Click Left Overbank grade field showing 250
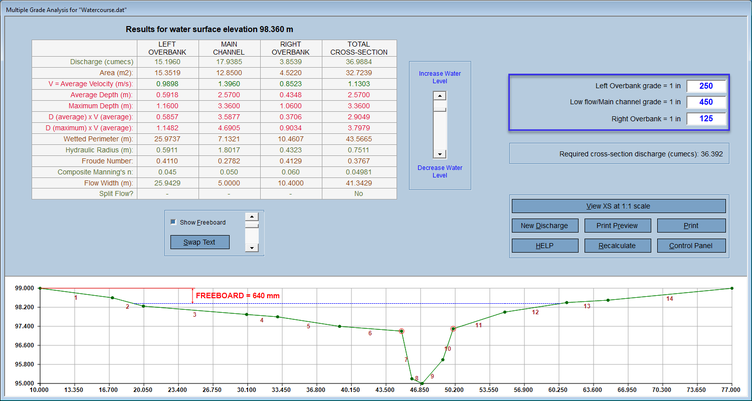Viewport: 752px width, 401px height. [x=706, y=86]
